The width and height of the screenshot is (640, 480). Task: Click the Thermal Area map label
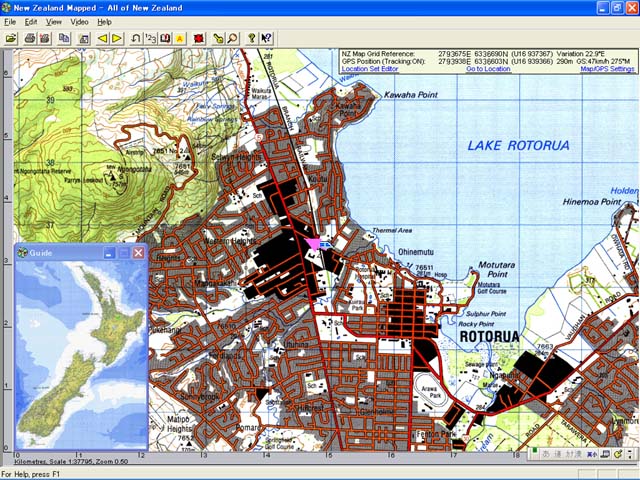pos(392,231)
